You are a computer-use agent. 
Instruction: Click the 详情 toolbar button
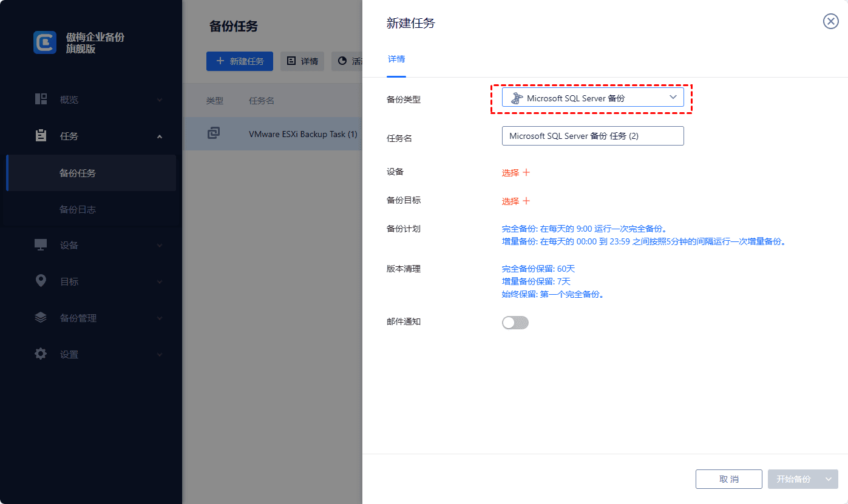point(302,61)
